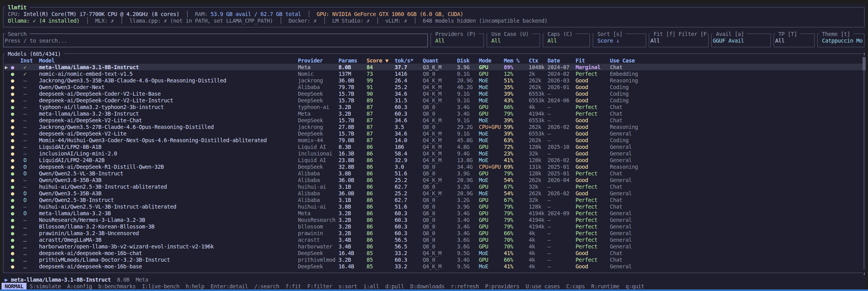Click install marker of DeepSeek-R1-Distill-Qwen-32B row
Screen dimensions: 868x291
(25, 167)
